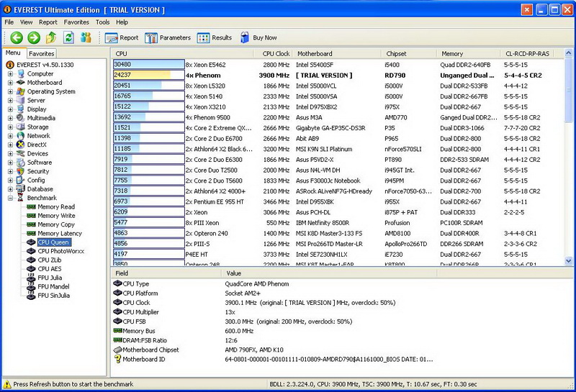Sort by the CL-RCD-RP-RAS column header

tap(527, 54)
